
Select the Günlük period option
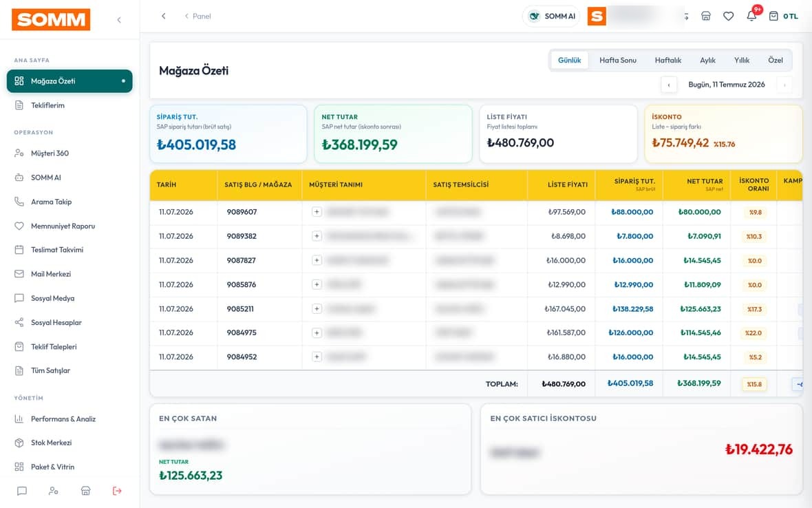click(x=569, y=60)
